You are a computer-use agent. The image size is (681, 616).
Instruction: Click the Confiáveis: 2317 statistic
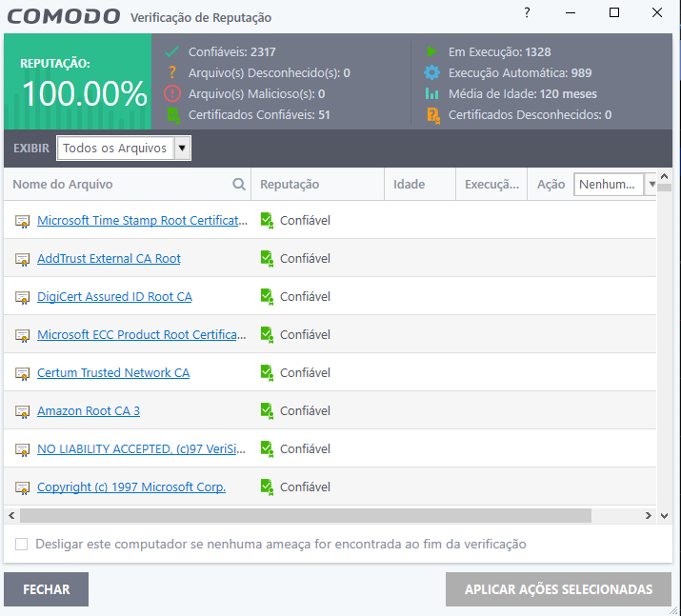232,52
